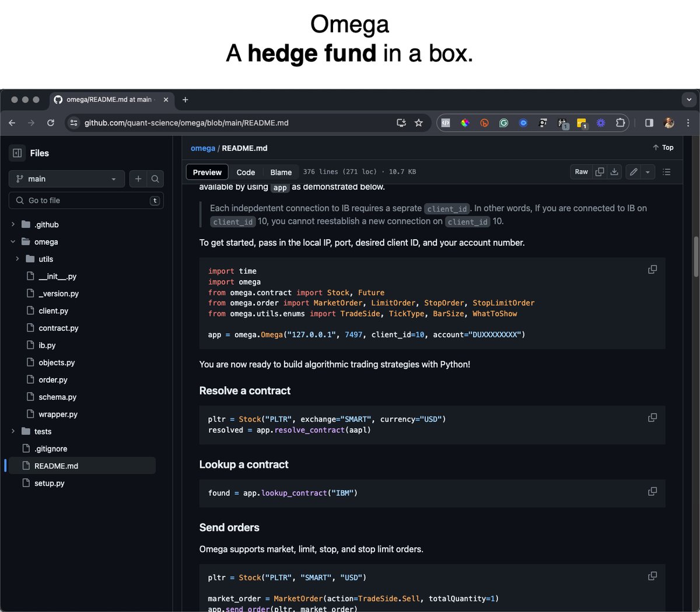Reload the page with refresh icon
700x612 pixels.
[x=51, y=123]
